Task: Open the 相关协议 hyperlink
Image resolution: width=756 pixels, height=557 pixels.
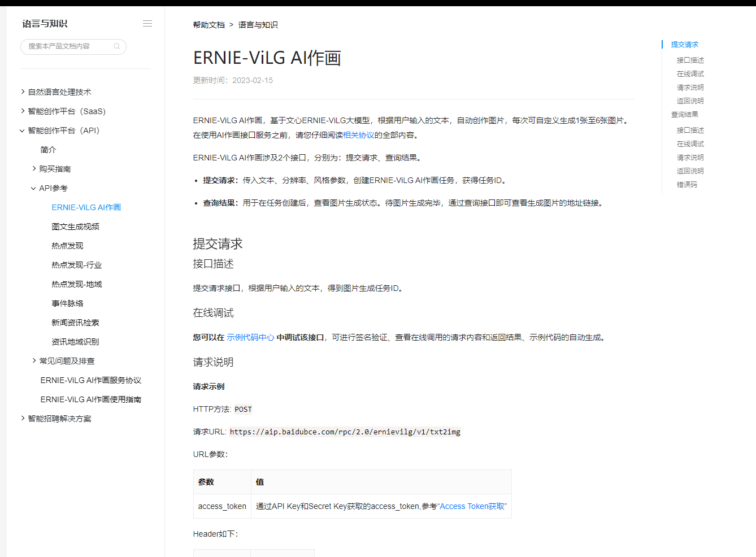Action: coord(358,135)
